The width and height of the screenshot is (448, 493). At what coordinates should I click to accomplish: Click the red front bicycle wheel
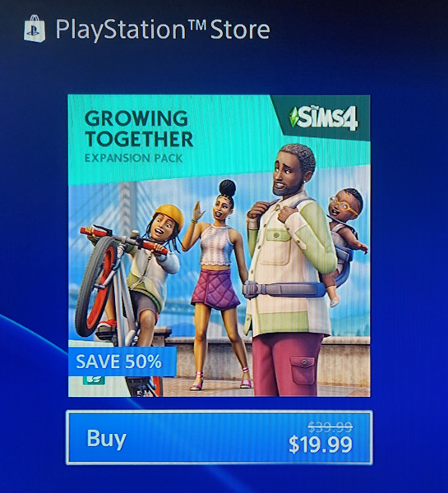point(95,287)
